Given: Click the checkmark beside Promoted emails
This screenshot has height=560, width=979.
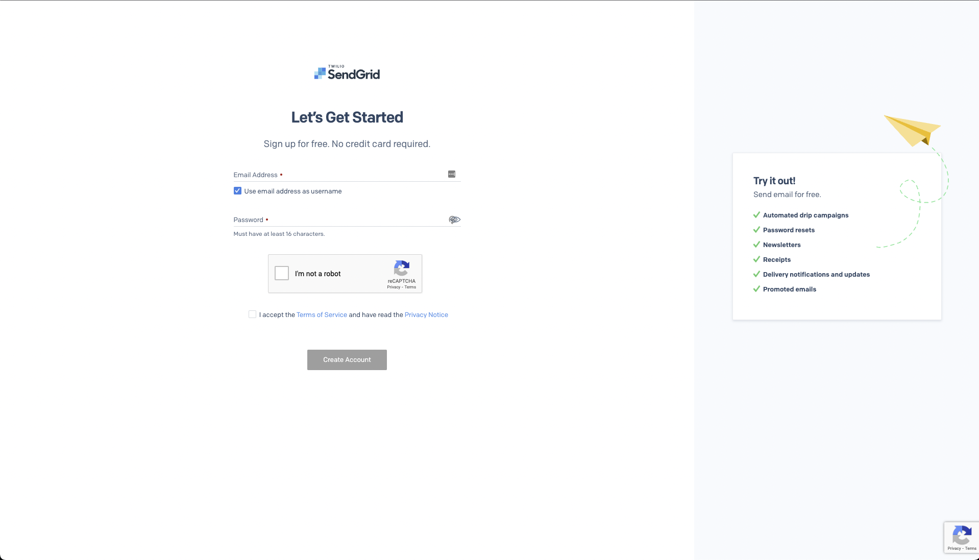Looking at the screenshot, I should [756, 289].
